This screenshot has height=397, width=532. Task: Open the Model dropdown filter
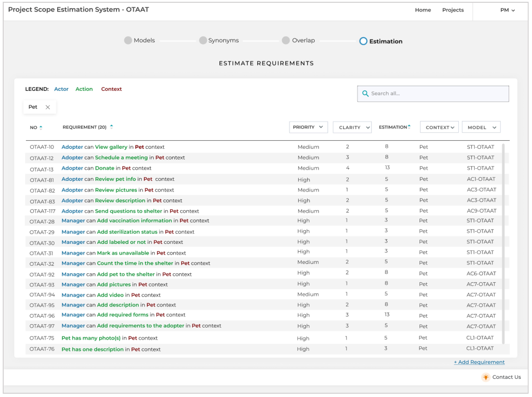[x=481, y=127]
